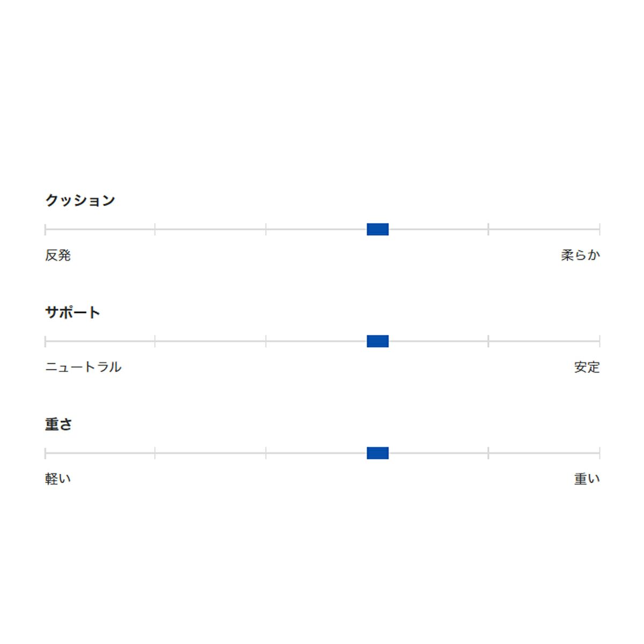The width and height of the screenshot is (644, 644).
Task: Click third tick on the クッション scale
Action: coord(266,229)
